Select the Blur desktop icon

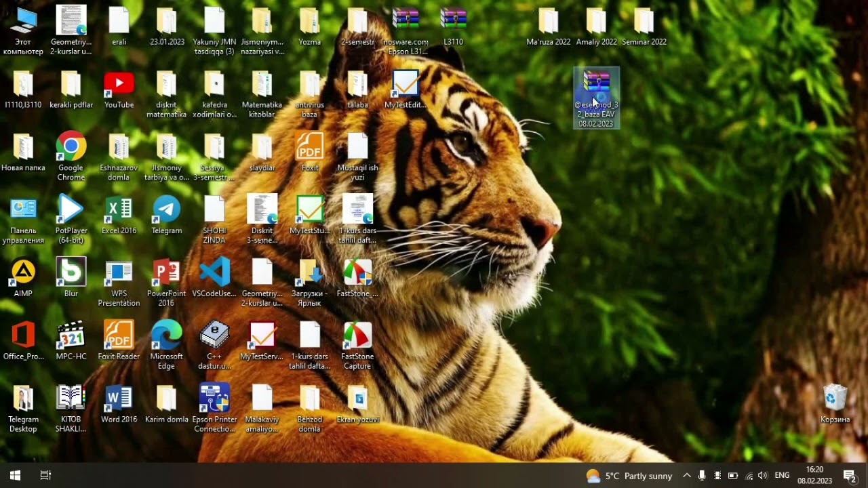pos(71,279)
